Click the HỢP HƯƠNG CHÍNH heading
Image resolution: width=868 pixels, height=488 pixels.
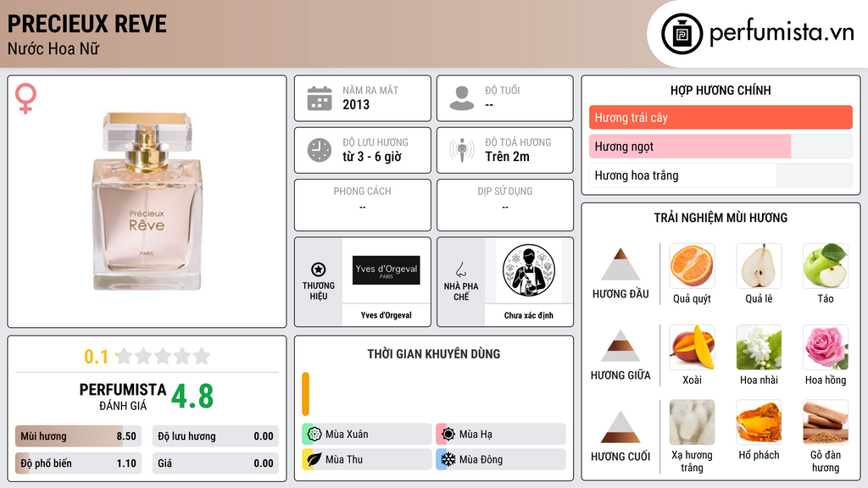721,90
